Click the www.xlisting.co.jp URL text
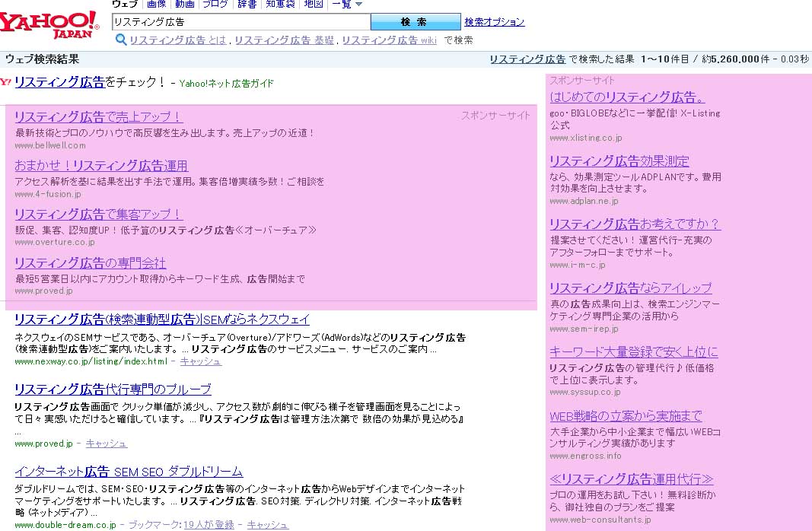The width and height of the screenshot is (812, 531). [x=586, y=138]
